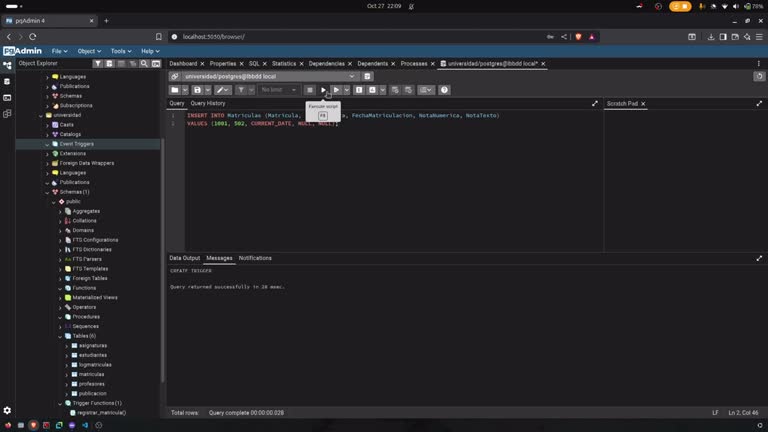Close the Scratch Pad tab
Image resolution: width=768 pixels, height=432 pixels.
tap(643, 104)
